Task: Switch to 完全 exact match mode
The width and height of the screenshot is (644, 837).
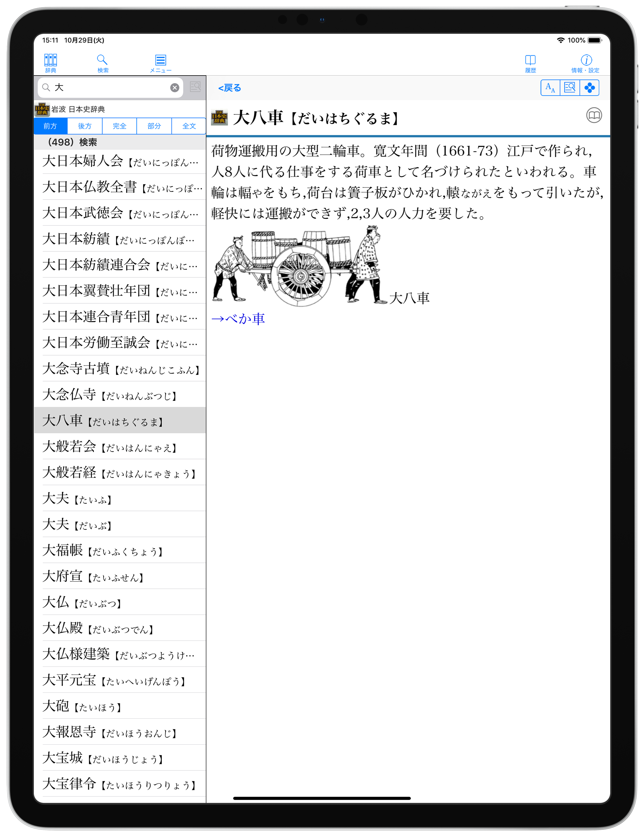Action: pyautogui.click(x=119, y=126)
